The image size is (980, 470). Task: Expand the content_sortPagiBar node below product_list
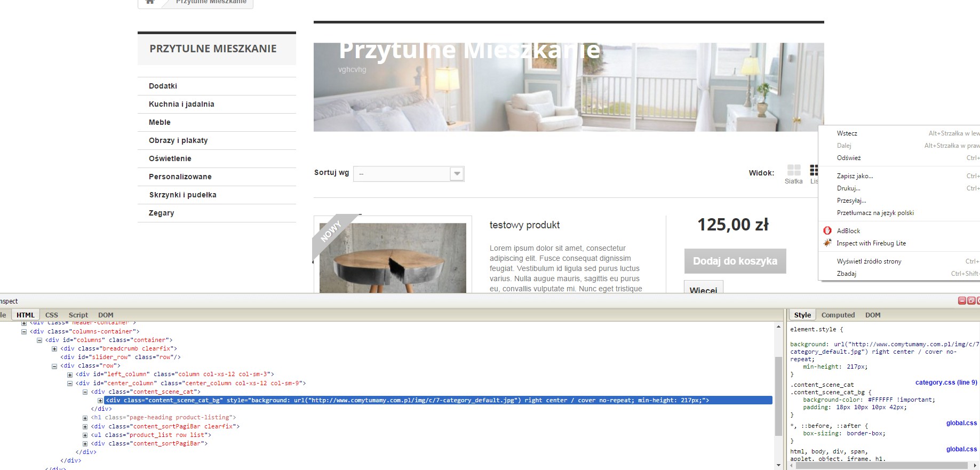(x=85, y=444)
